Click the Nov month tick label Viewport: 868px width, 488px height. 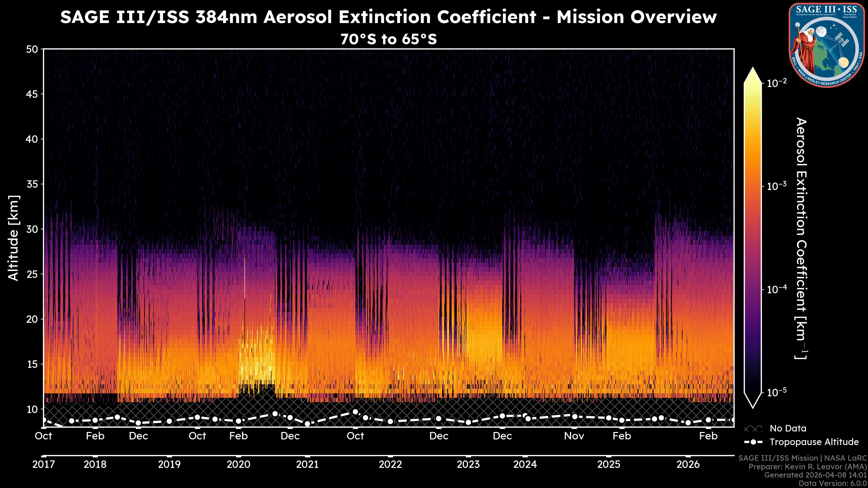(x=574, y=436)
